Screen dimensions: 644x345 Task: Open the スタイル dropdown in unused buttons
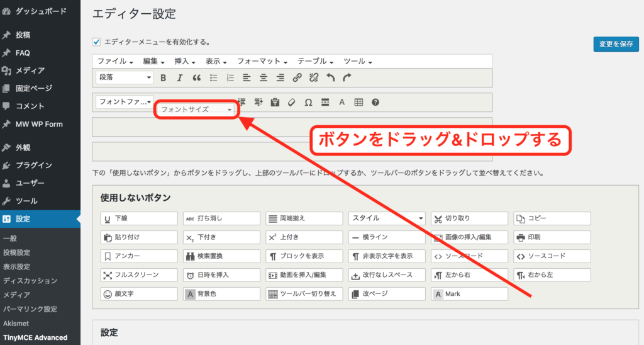387,218
